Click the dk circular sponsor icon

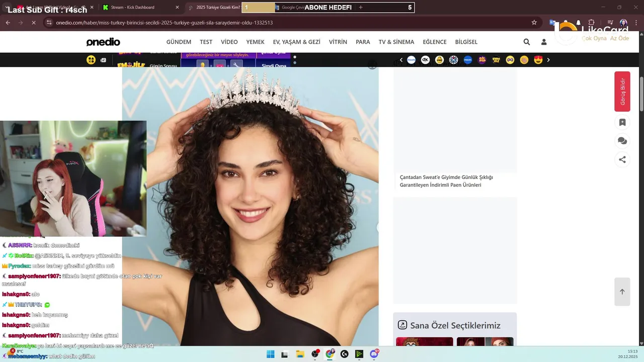pos(425,60)
